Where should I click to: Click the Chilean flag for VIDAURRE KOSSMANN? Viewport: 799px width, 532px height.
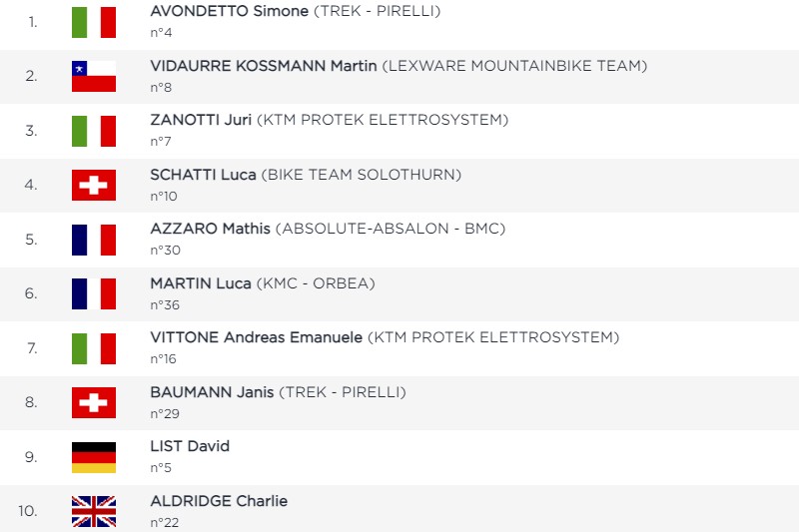click(94, 77)
